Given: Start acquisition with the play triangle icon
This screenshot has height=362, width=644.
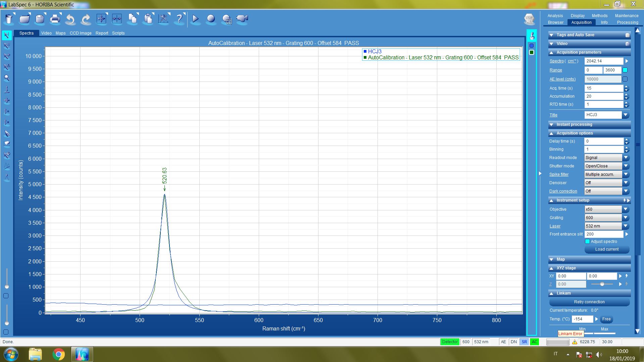Looking at the screenshot, I should coord(195,19).
